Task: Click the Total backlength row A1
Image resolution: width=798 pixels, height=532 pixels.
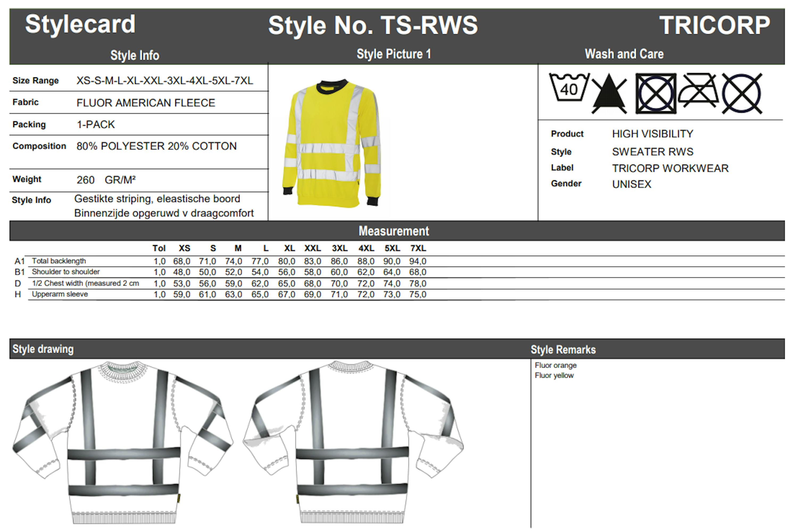Action: tap(59, 261)
